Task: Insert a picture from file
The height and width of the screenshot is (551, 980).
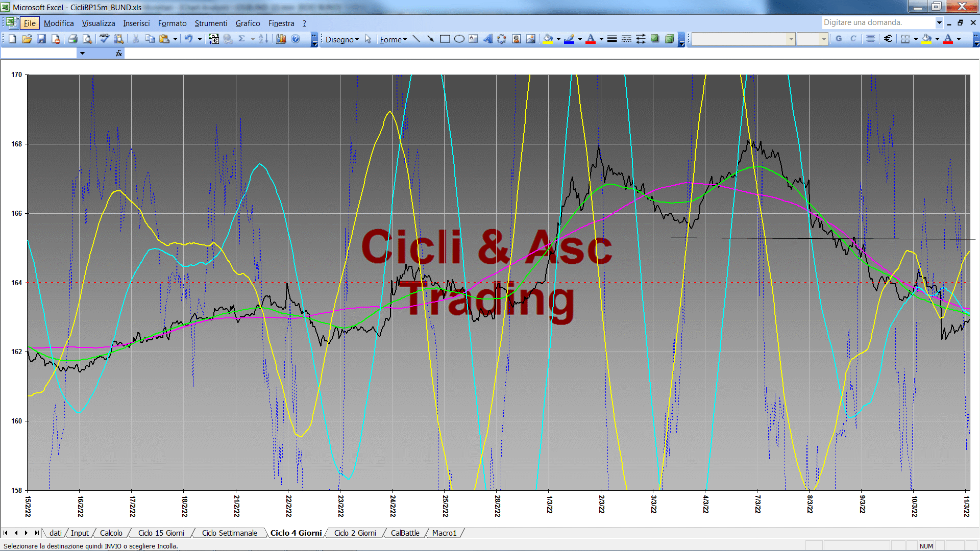Action: click(531, 39)
